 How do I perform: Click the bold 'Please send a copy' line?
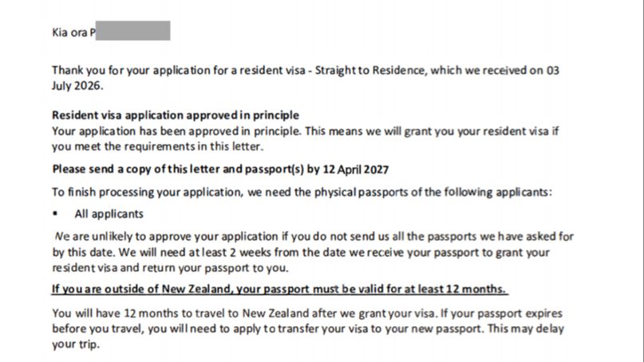click(x=220, y=169)
